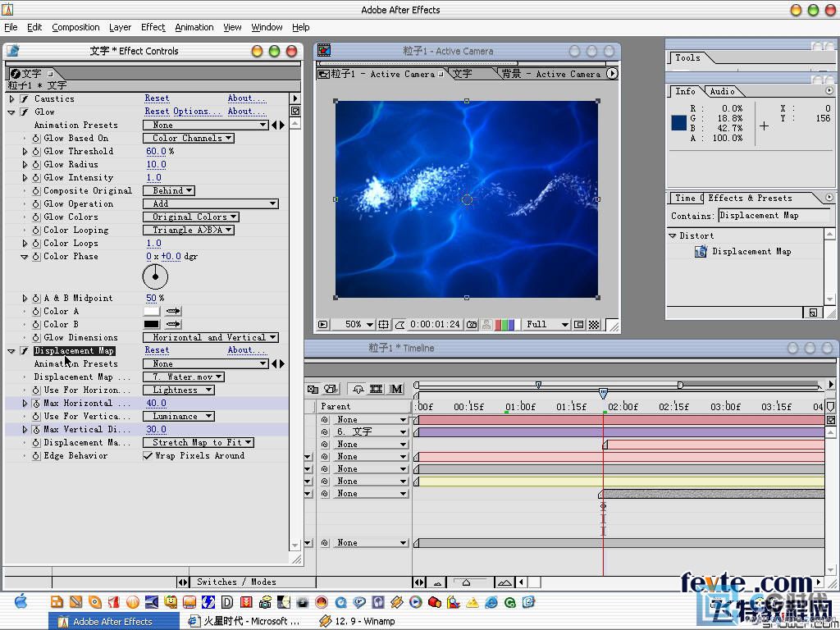Toggle the Glow effect switch
Screen dimensions: 840x630
[24, 112]
